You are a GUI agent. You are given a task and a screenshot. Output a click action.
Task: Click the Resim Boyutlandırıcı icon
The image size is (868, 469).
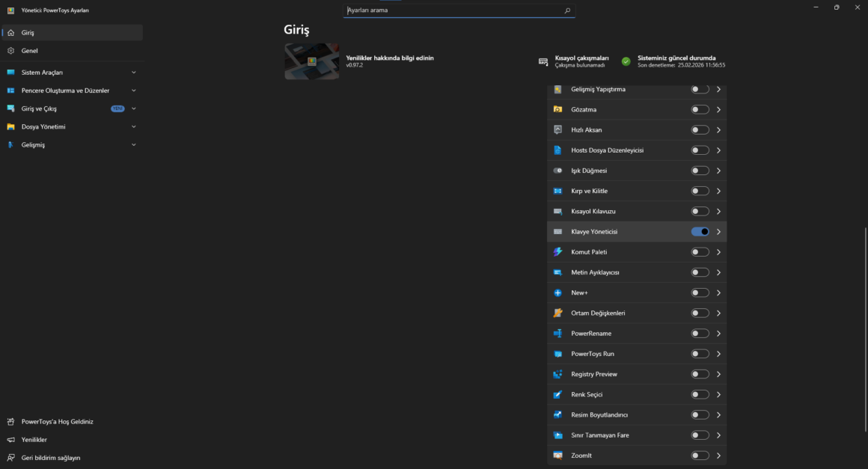coord(557,414)
